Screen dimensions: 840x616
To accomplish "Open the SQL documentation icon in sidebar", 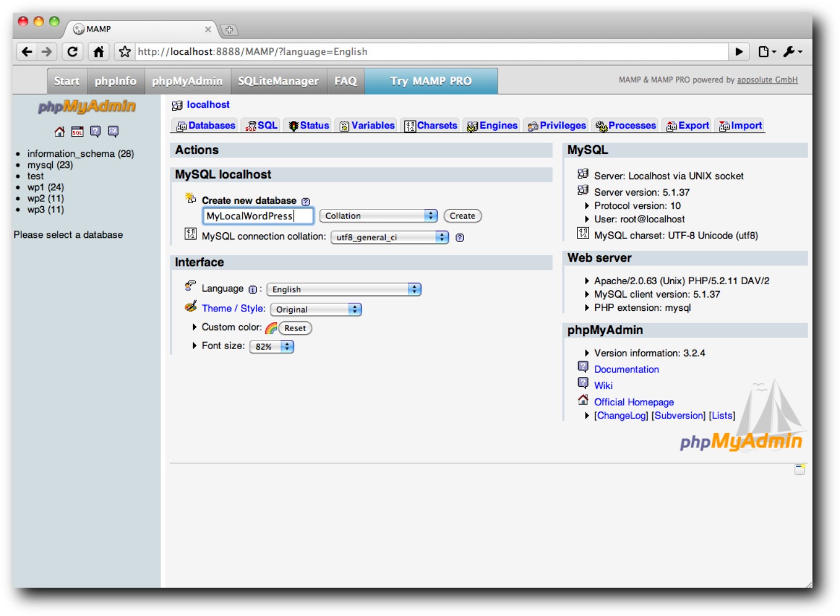I will click(113, 132).
